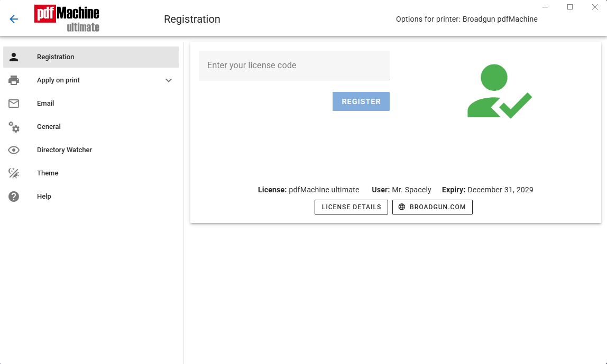Select Registration in the sidebar
This screenshot has width=607, height=364.
91,57
